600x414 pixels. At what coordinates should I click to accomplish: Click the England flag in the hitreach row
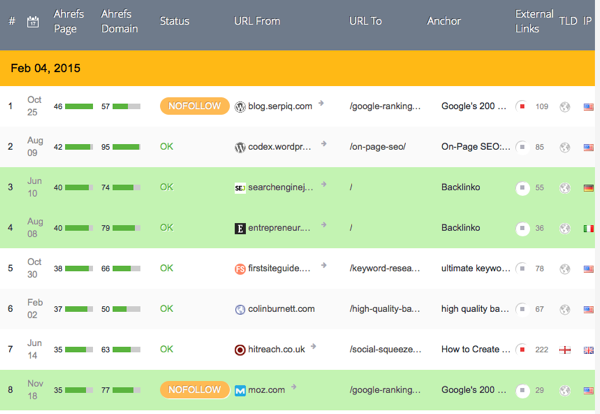click(x=564, y=350)
